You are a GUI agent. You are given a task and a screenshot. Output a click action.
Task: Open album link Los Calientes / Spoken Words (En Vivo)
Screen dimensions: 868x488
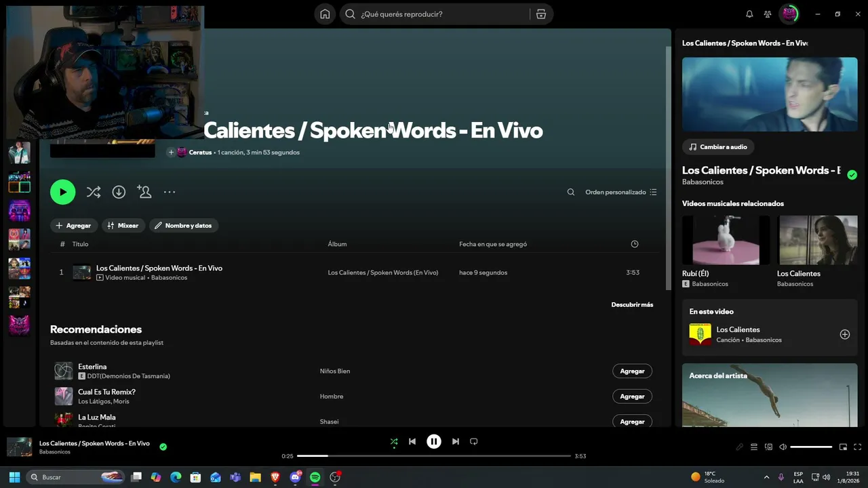click(x=383, y=272)
